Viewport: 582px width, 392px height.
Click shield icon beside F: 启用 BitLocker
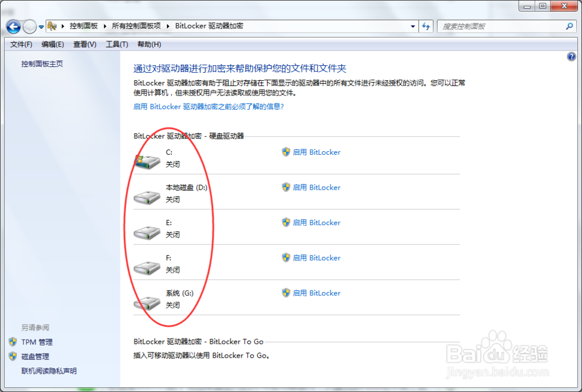tap(286, 258)
